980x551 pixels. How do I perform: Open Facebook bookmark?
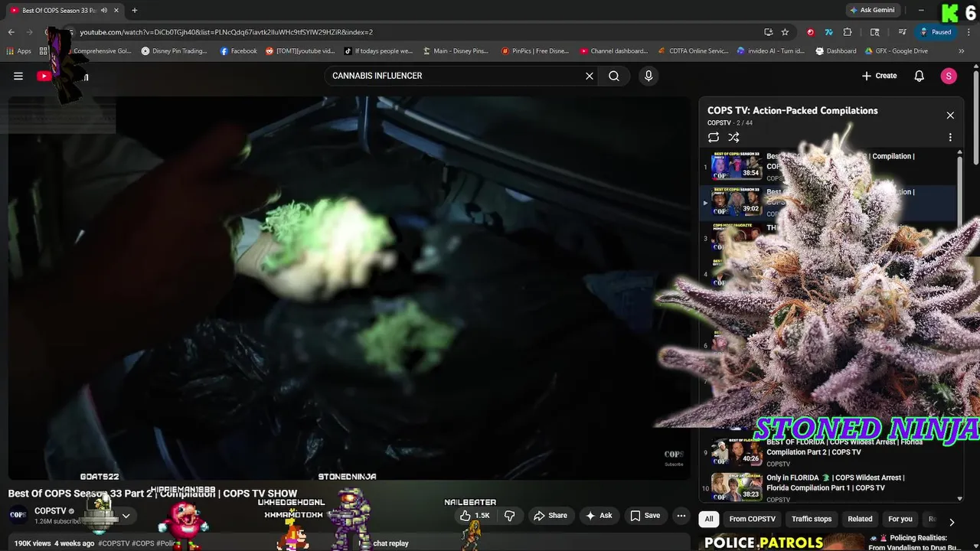point(238,51)
